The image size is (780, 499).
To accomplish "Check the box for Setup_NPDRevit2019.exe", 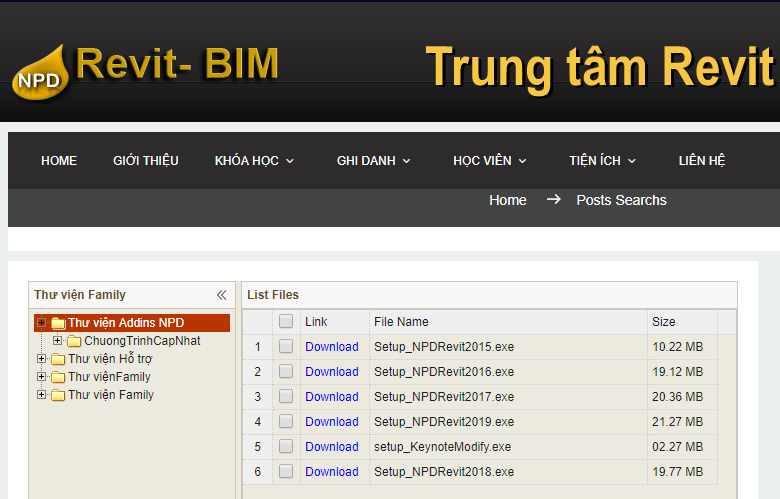I will click(x=286, y=421).
